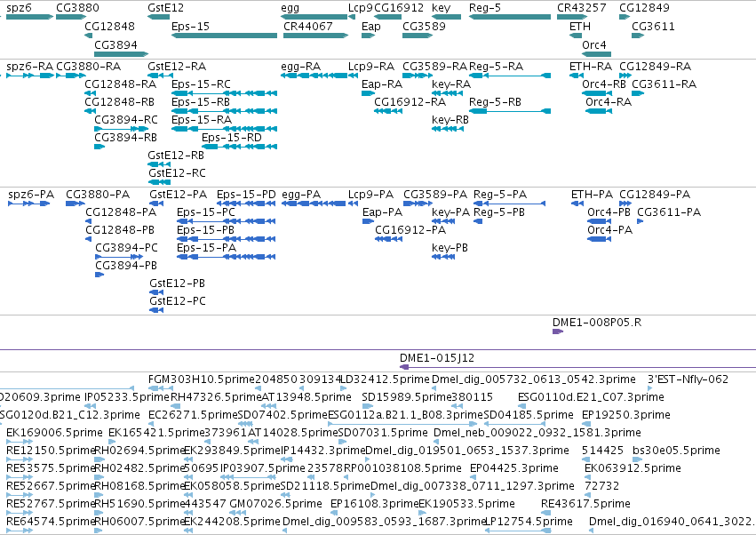The image size is (756, 535).
Task: Select the Lcp9 gene label
Action: 360,8
